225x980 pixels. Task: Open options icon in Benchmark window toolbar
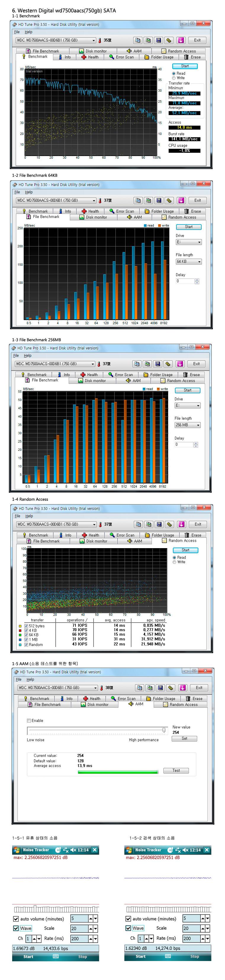tap(169, 40)
